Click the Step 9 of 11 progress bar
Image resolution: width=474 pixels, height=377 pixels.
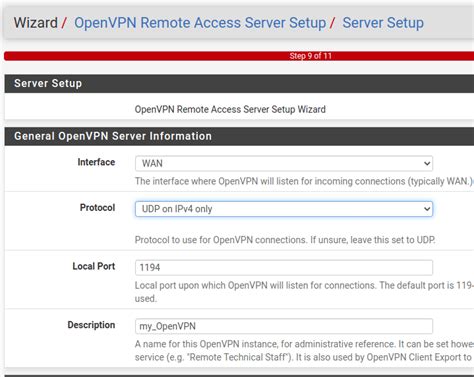point(239,56)
